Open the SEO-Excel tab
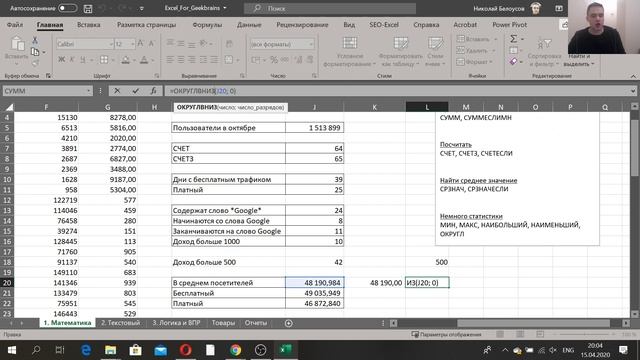 pyautogui.click(x=384, y=25)
